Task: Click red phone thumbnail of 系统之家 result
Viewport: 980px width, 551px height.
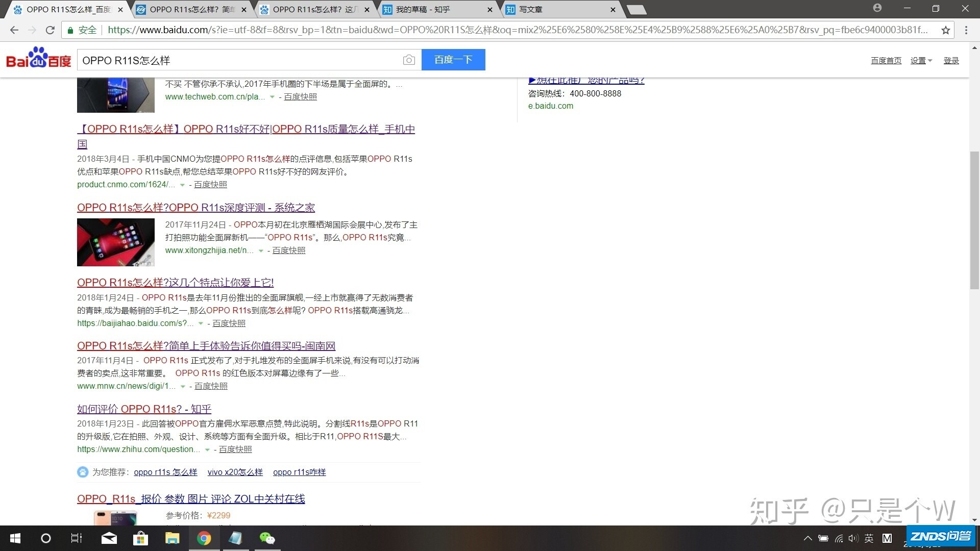Action: [x=116, y=242]
